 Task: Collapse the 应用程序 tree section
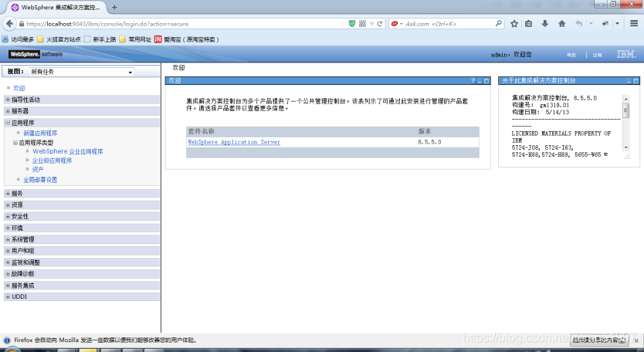coord(8,123)
